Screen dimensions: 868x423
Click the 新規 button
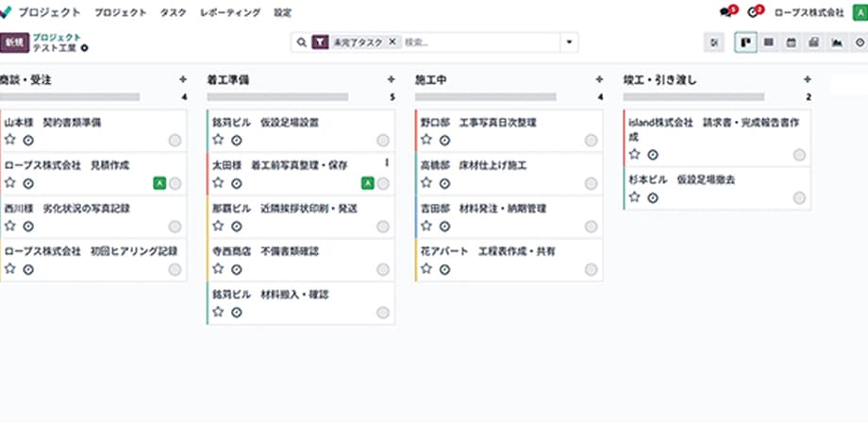[x=14, y=42]
